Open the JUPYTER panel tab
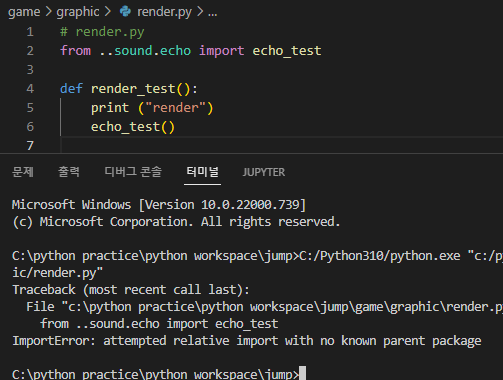The image size is (503, 380). [264, 172]
